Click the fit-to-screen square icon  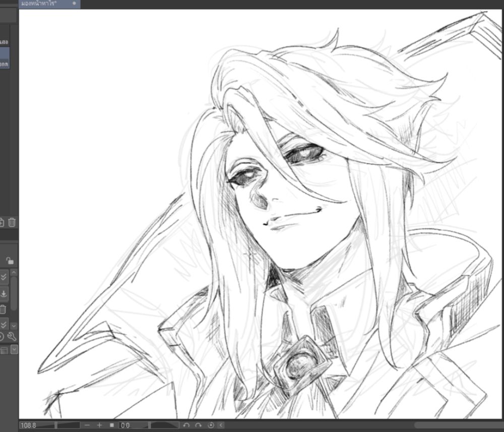pyautogui.click(x=111, y=425)
